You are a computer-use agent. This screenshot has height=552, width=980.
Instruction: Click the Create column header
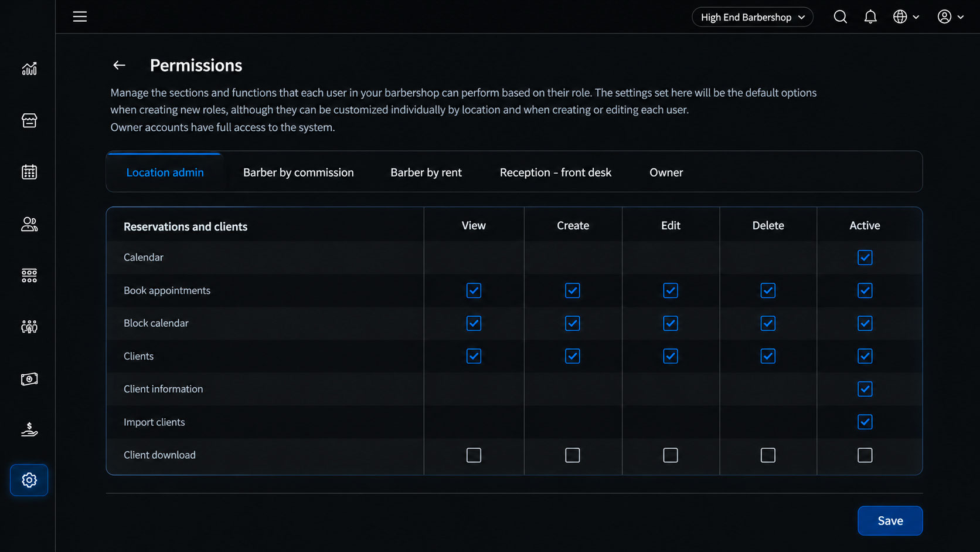(x=573, y=225)
